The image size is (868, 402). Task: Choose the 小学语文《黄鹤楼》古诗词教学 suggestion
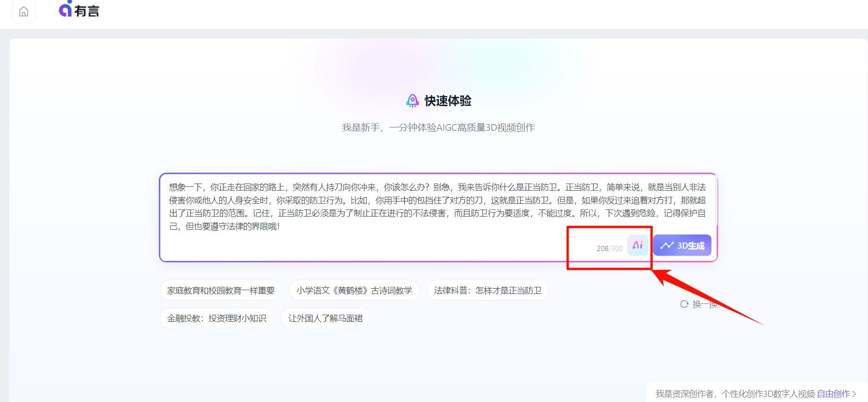[354, 291]
